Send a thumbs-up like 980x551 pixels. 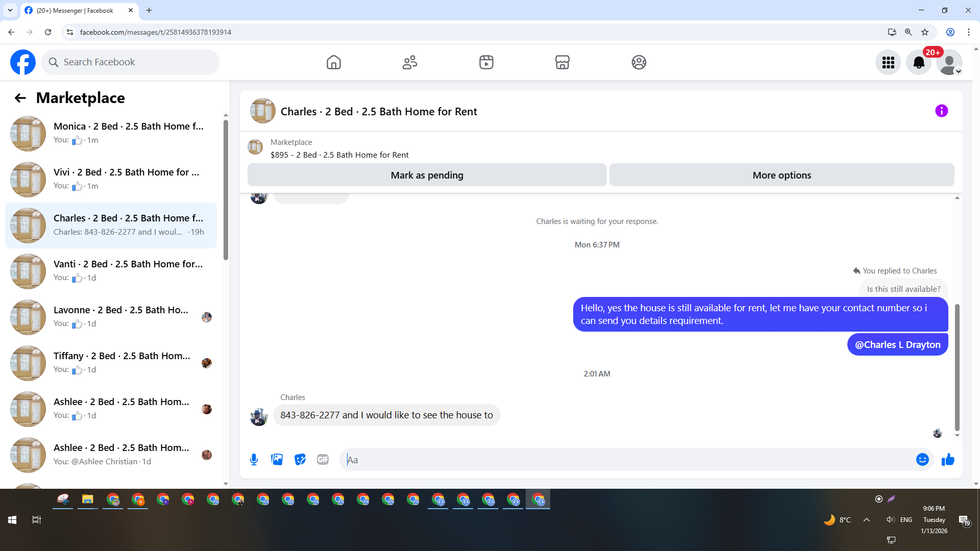point(948,460)
